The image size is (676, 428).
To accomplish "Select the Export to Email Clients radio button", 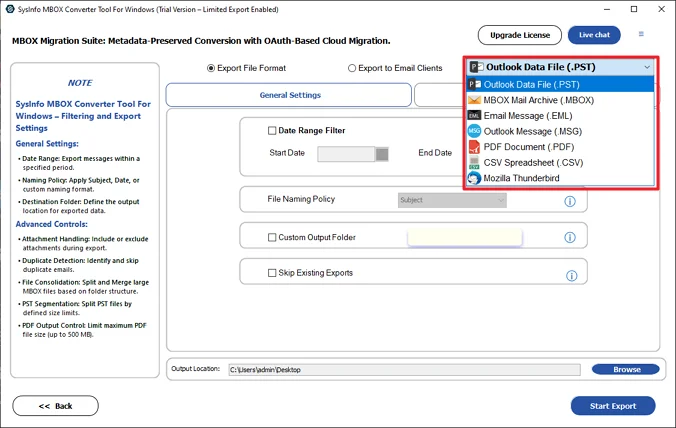I will click(352, 68).
